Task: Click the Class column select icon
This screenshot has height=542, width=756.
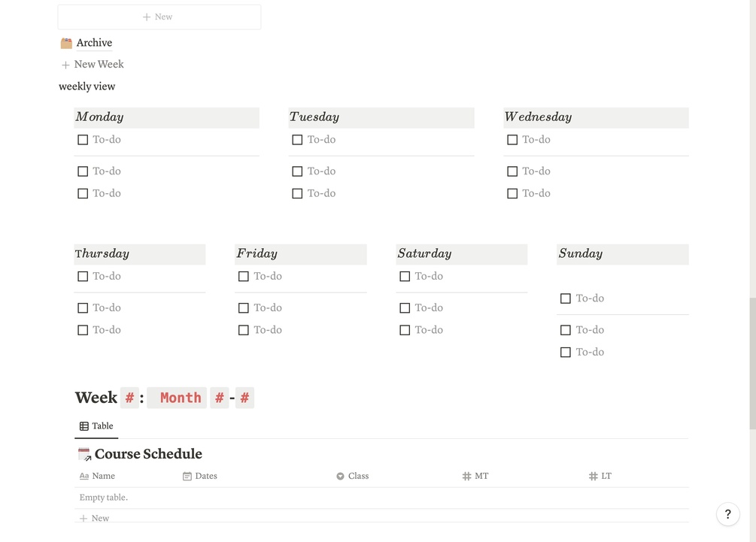Action: (x=340, y=476)
